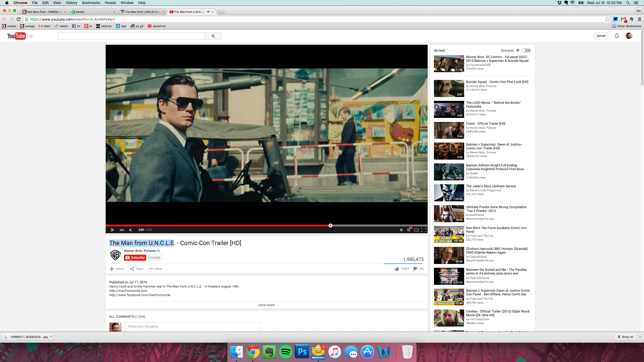This screenshot has height=362, width=644.
Task: Click the Add to plus icon
Action: coord(112,269)
